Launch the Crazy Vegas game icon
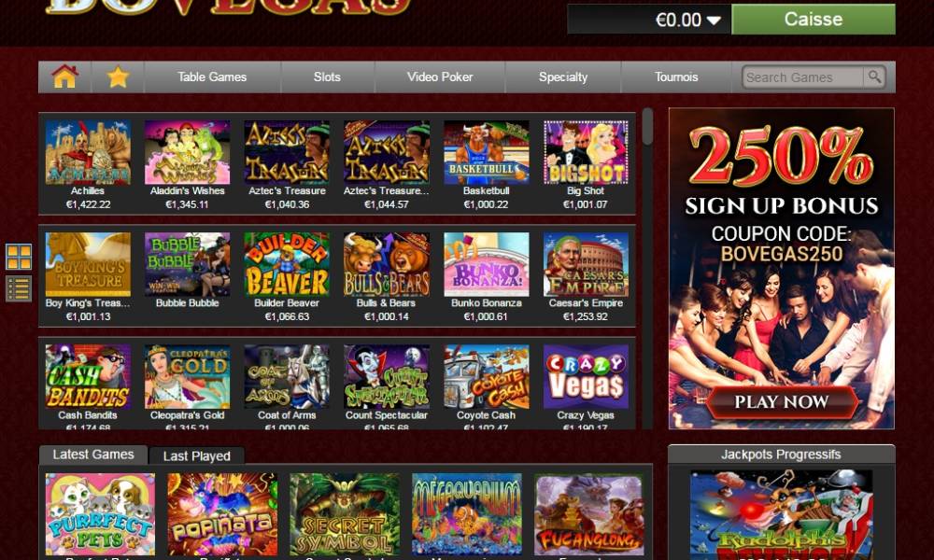This screenshot has height=560, width=934. point(586,376)
